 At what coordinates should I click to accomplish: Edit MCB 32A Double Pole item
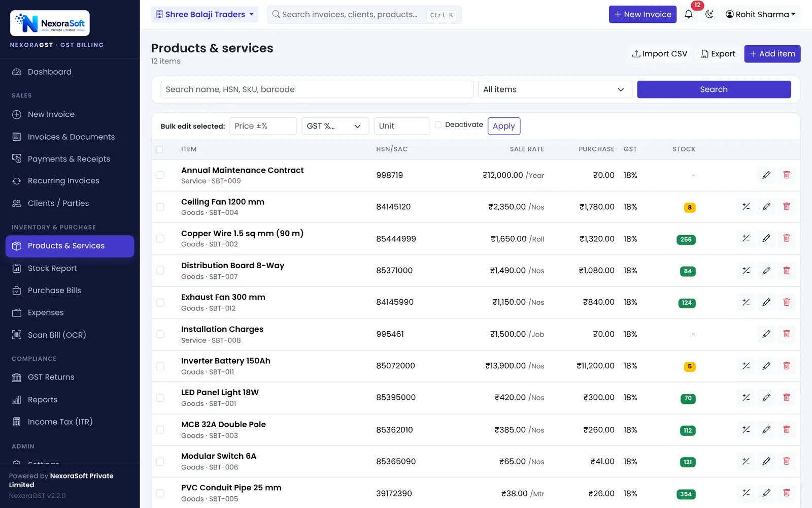[766, 430]
